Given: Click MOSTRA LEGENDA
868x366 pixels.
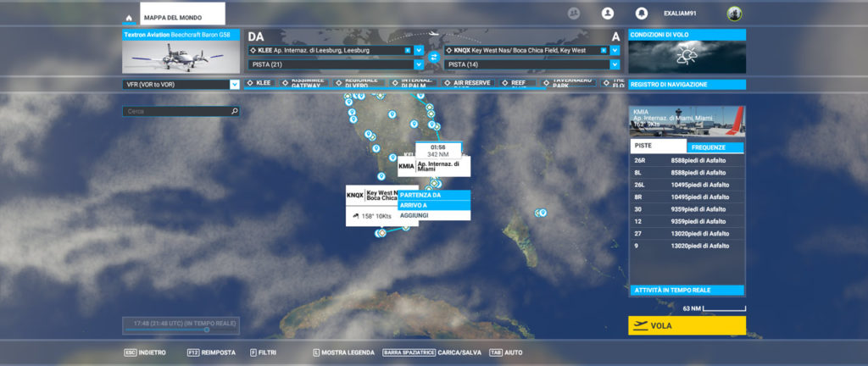Looking at the screenshot, I should [x=344, y=352].
